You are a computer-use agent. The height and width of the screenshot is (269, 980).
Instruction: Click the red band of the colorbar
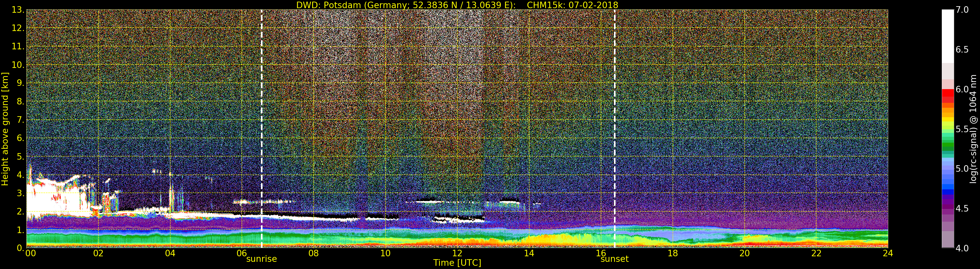948,96
